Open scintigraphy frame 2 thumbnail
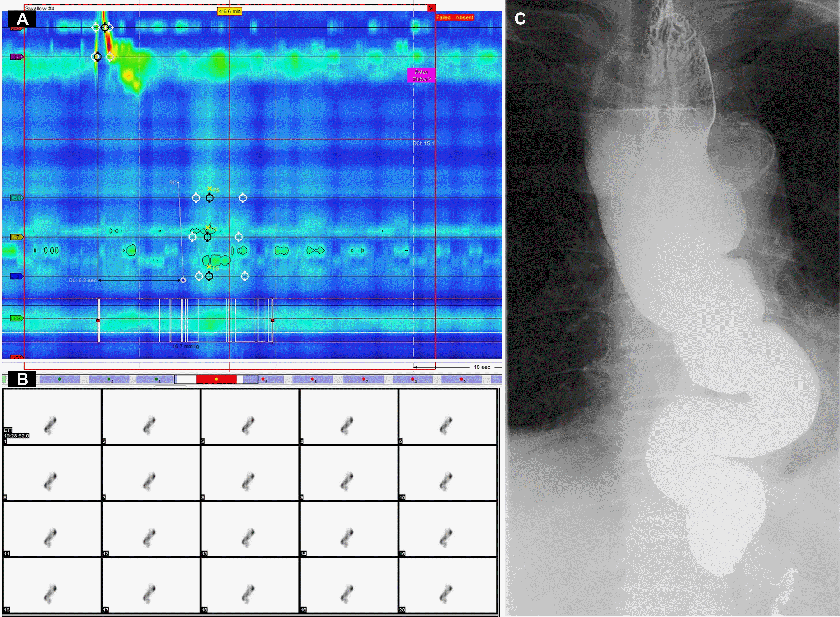This screenshot has height=617, width=840. 151,417
